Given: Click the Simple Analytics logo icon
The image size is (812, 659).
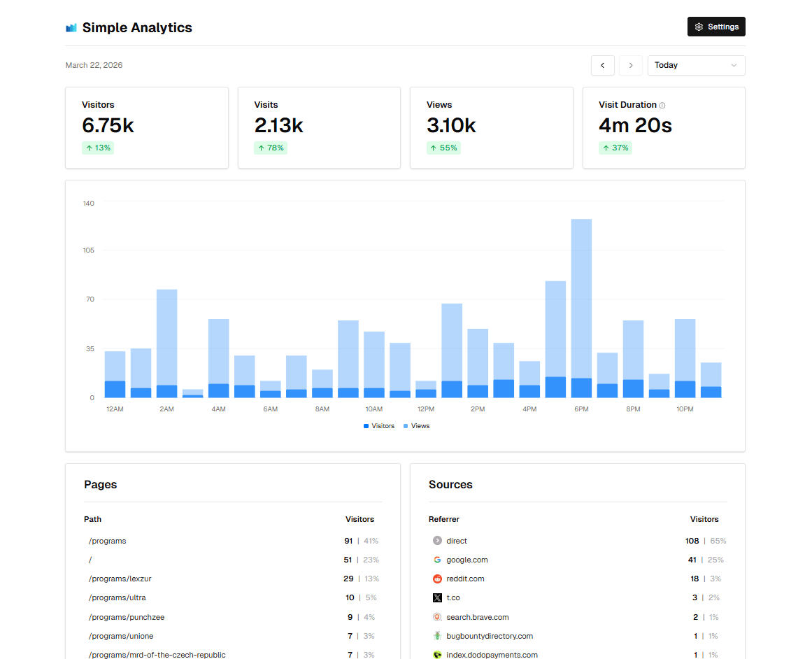Looking at the screenshot, I should pos(71,27).
